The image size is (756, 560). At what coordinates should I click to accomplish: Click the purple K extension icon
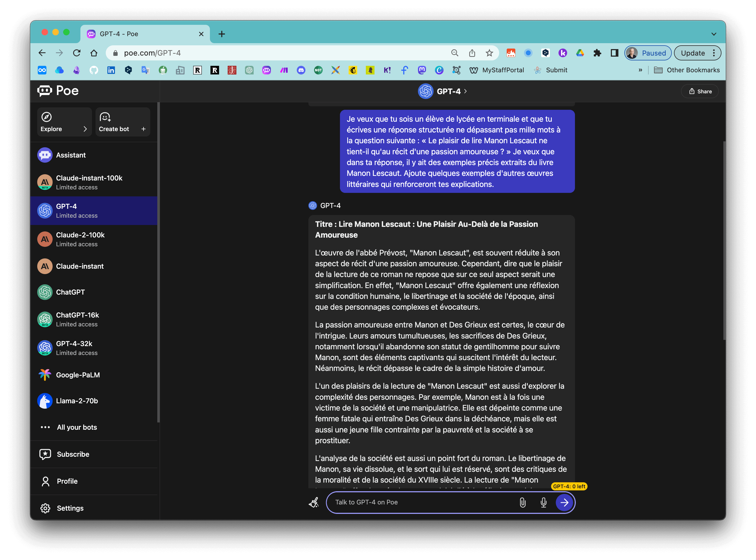[x=563, y=53]
